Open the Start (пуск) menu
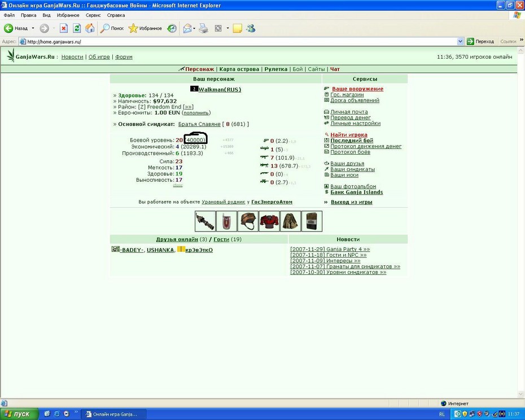The image size is (525, 420). pos(19,414)
